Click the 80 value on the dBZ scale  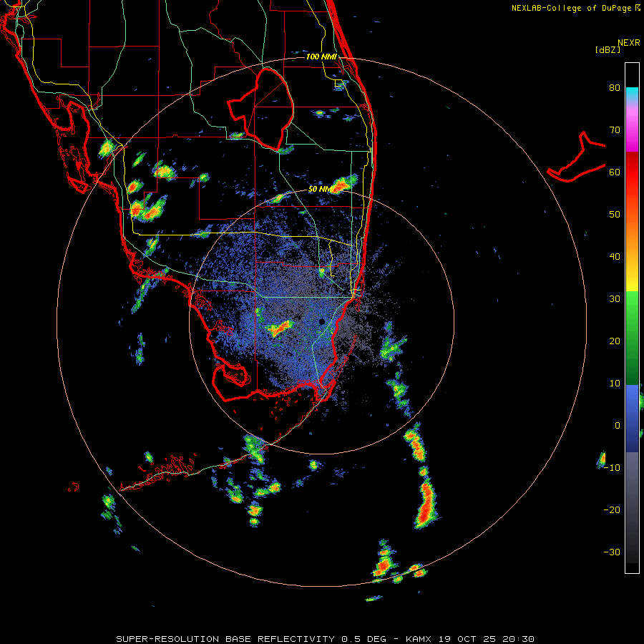615,88
